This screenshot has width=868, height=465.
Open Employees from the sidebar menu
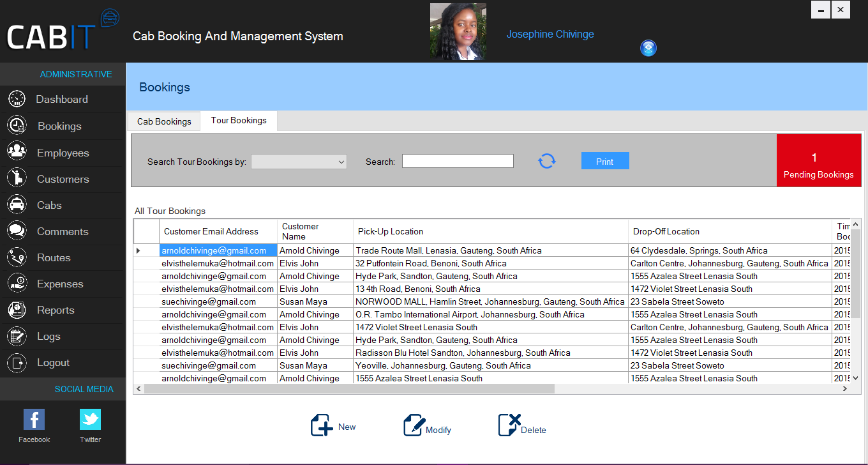coord(63,153)
